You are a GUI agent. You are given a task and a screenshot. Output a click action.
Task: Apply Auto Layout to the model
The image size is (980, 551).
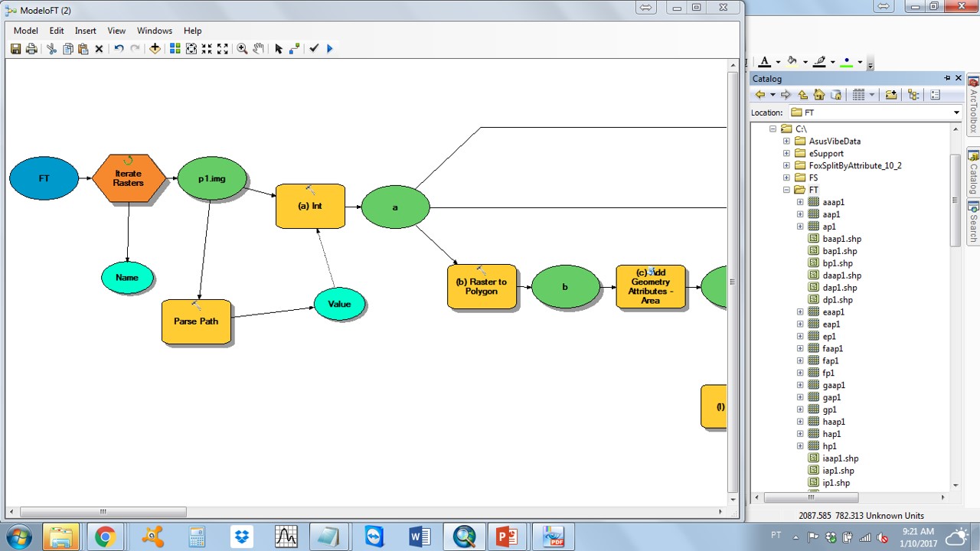pos(175,48)
